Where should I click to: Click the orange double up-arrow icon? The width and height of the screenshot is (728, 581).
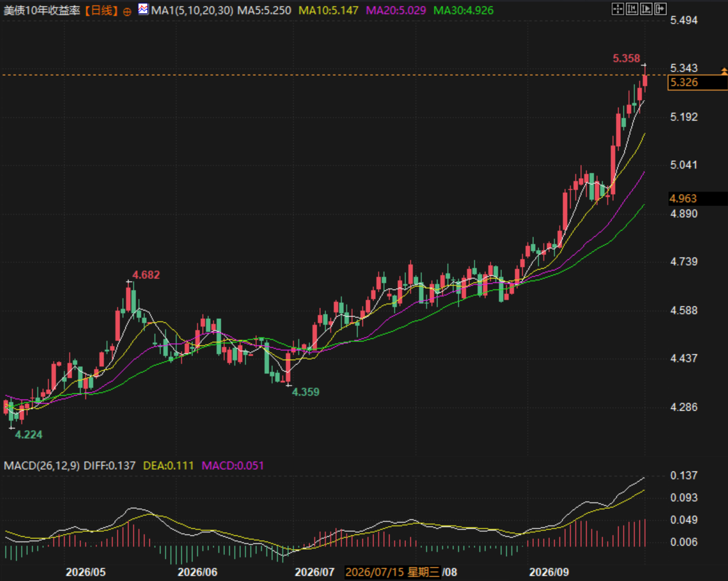click(x=724, y=72)
